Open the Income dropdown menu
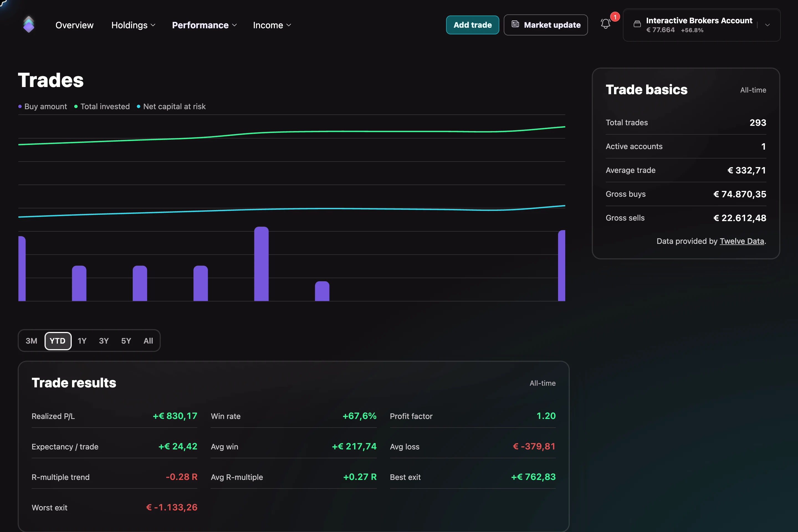This screenshot has width=798, height=532. pyautogui.click(x=272, y=25)
